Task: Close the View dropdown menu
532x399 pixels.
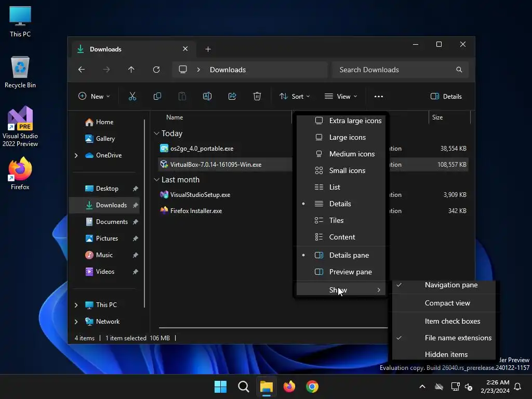Action: click(x=341, y=96)
